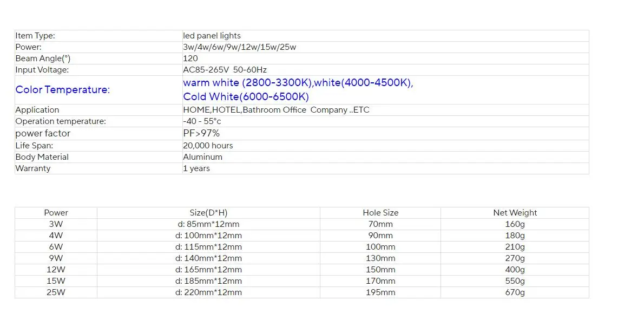
Task: Select the '20,000 hours' life span value
Action: click(x=208, y=146)
